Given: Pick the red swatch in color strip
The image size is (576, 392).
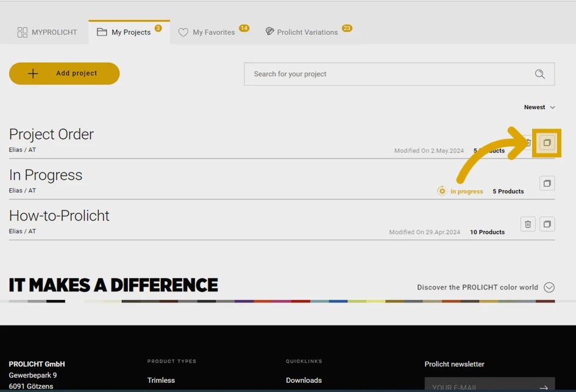Looking at the screenshot, I should (x=300, y=301).
